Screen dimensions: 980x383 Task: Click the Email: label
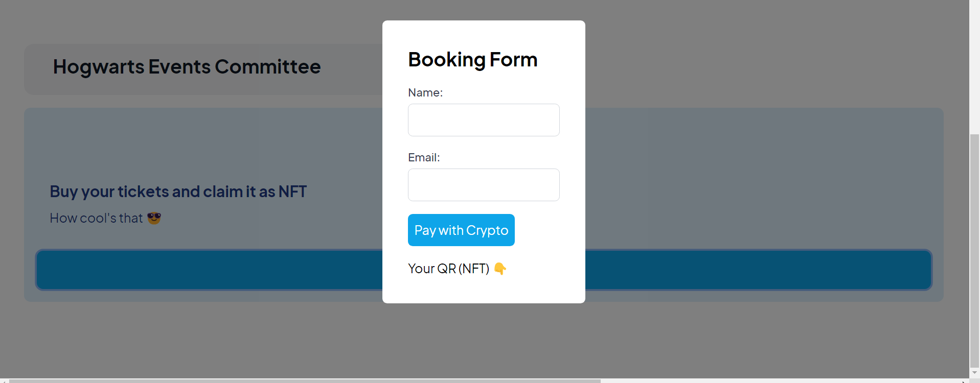pyautogui.click(x=424, y=158)
